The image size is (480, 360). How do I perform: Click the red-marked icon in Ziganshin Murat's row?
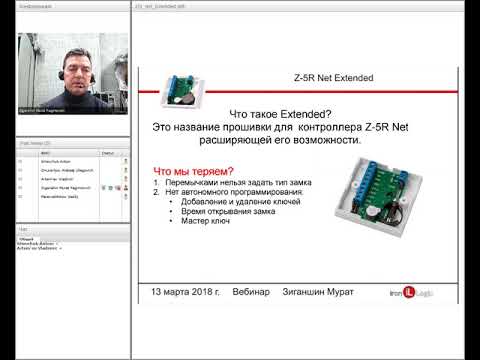pos(118,188)
